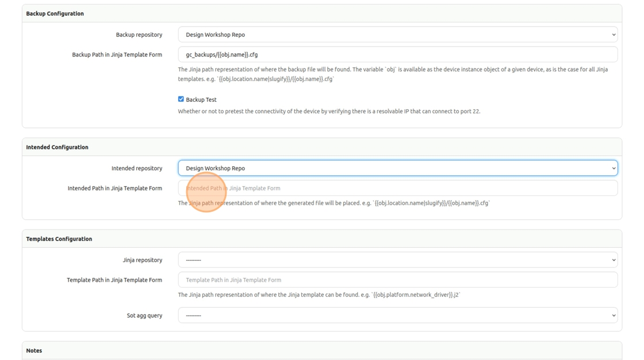644x360 pixels.
Task: Click the Intended Configuration section heading
Action: click(57, 147)
